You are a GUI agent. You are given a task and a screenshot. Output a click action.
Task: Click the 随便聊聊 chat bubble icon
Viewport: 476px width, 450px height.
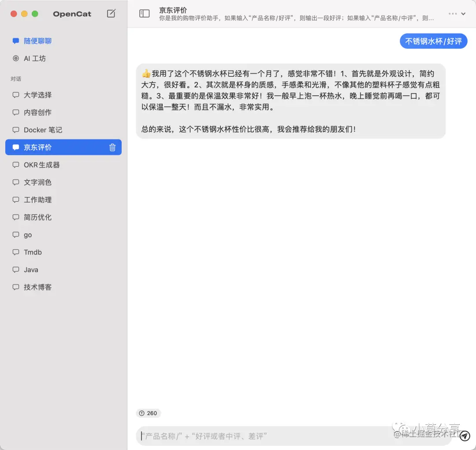point(16,41)
